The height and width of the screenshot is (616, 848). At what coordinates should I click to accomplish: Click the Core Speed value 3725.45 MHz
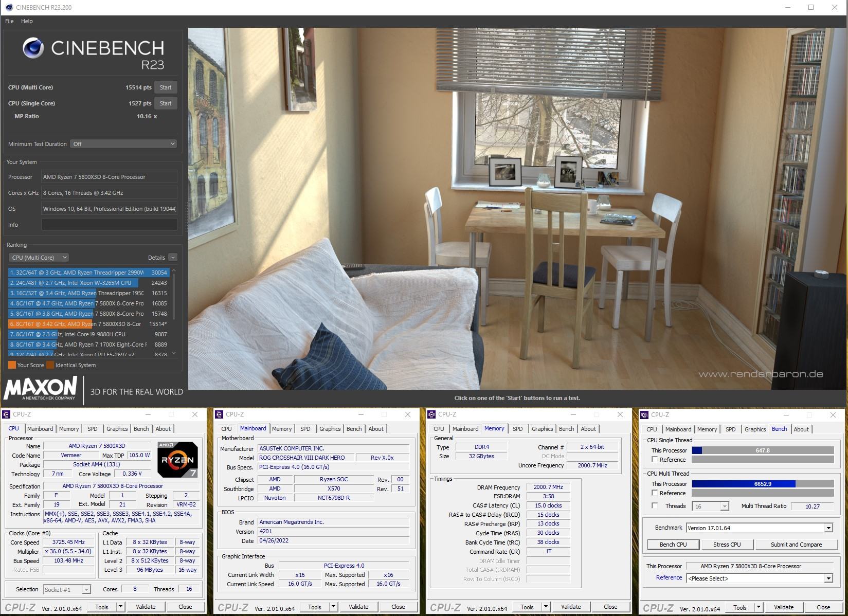pyautogui.click(x=68, y=542)
